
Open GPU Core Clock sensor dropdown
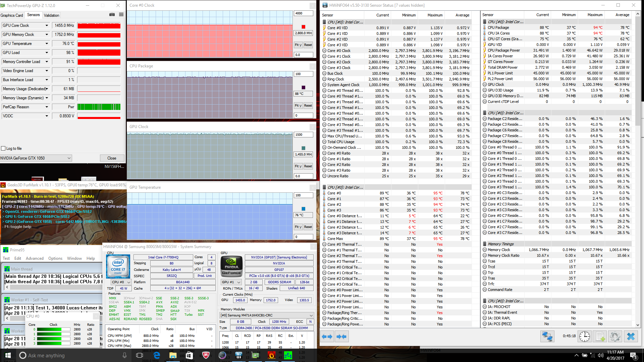[x=47, y=25]
